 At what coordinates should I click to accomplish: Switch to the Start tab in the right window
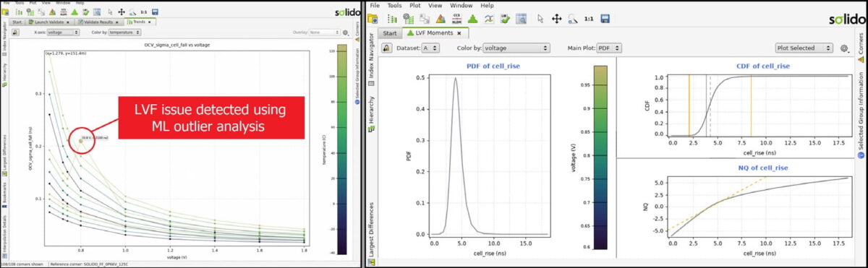[390, 33]
